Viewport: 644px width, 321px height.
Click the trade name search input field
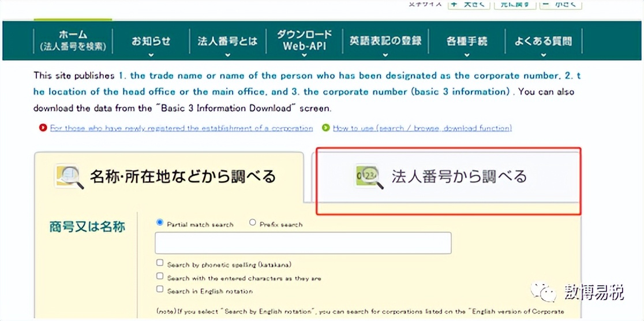coord(303,243)
